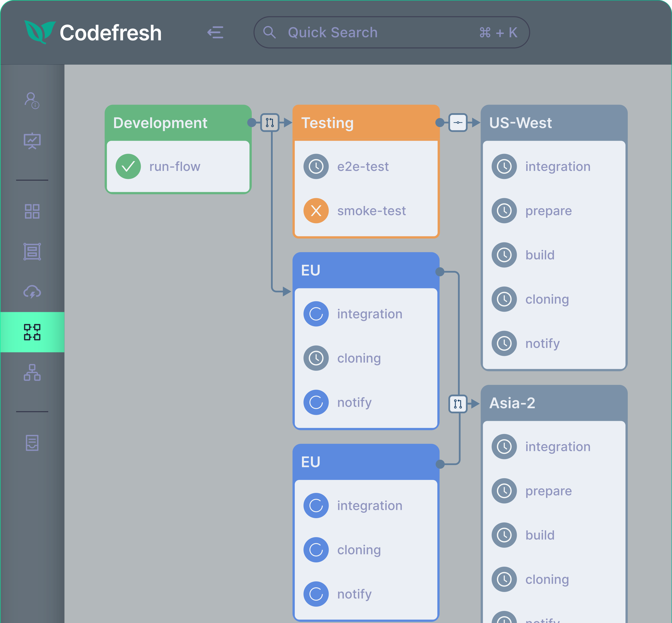Open the cloud lightning icon in sidebar
The height and width of the screenshot is (623, 672).
coord(32,292)
